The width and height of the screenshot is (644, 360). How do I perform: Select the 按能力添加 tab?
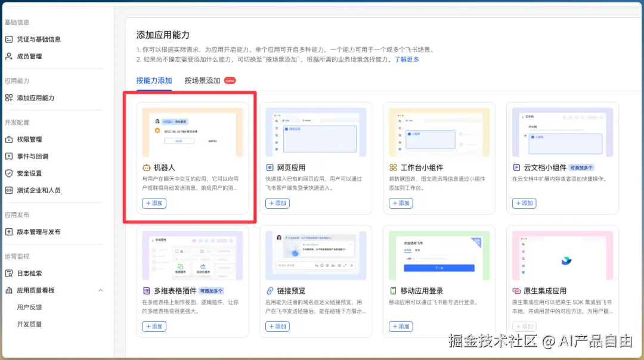[154, 80]
